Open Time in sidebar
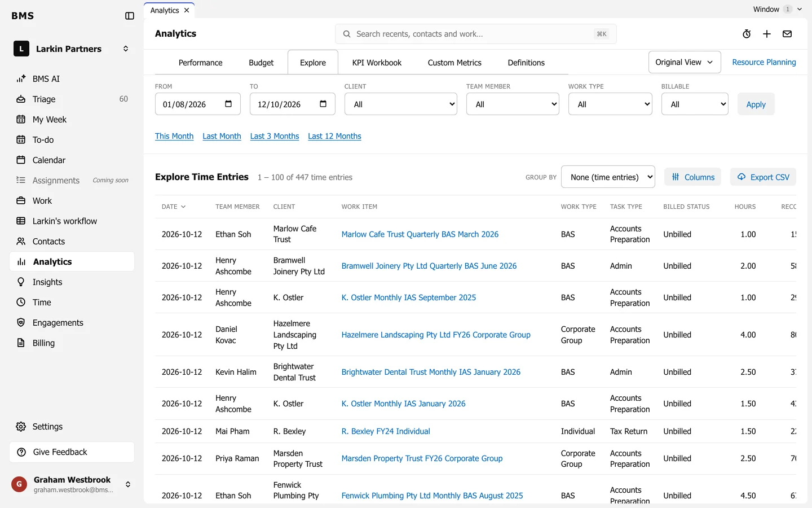Viewport: 812px width, 508px height. 72,303
